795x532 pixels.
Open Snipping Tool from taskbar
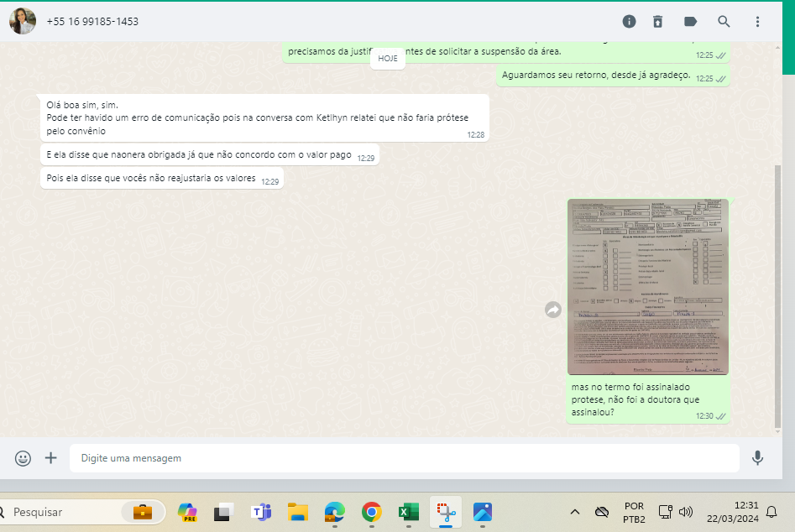click(x=446, y=512)
